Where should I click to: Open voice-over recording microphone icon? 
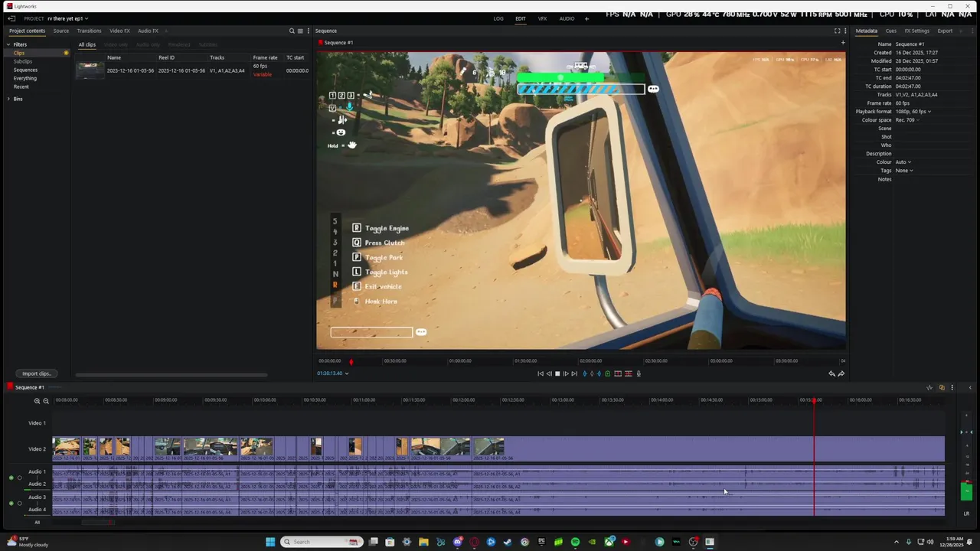[639, 373]
